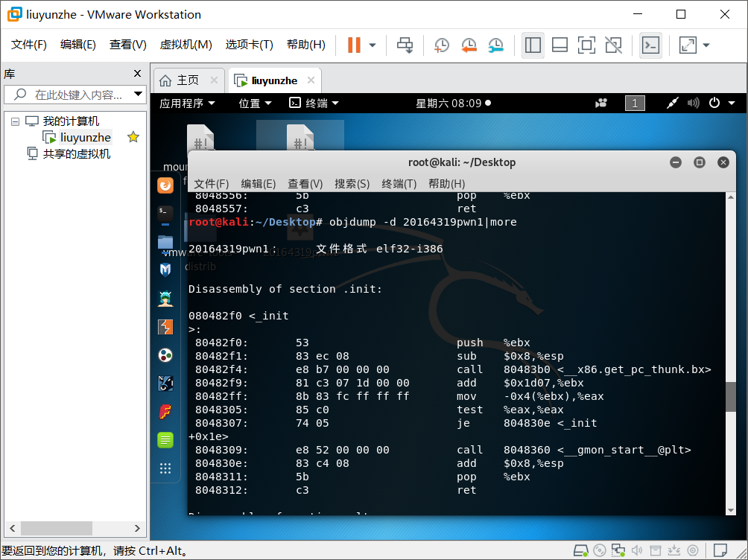The height and width of the screenshot is (560, 748).
Task: Toggle the favorite star for liuyunzhe
Action: tap(133, 137)
